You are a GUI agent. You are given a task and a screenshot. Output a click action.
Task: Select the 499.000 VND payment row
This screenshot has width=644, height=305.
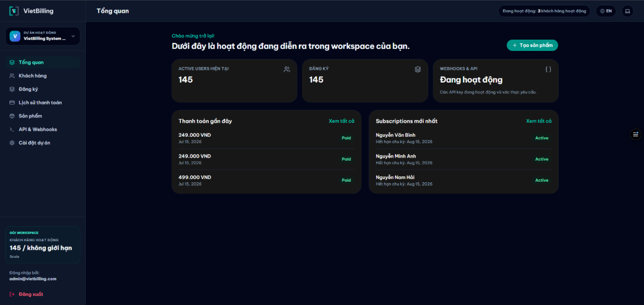pos(266,180)
